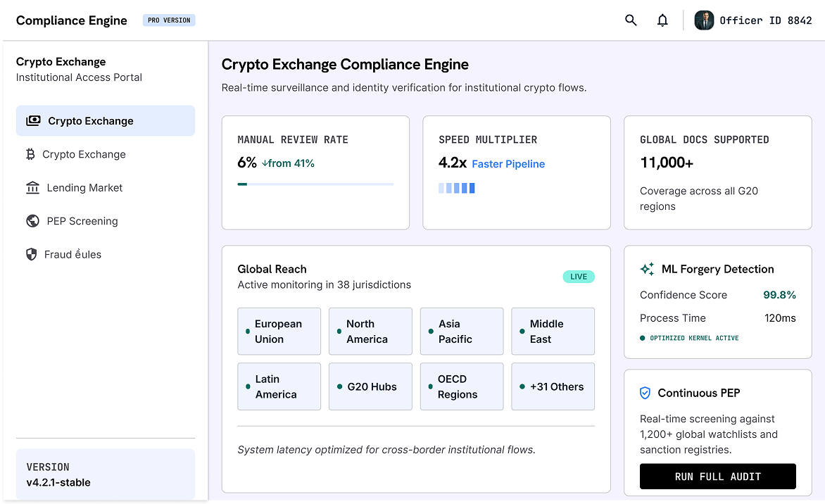
Task: Select the OECD Regions tile
Action: (x=462, y=386)
